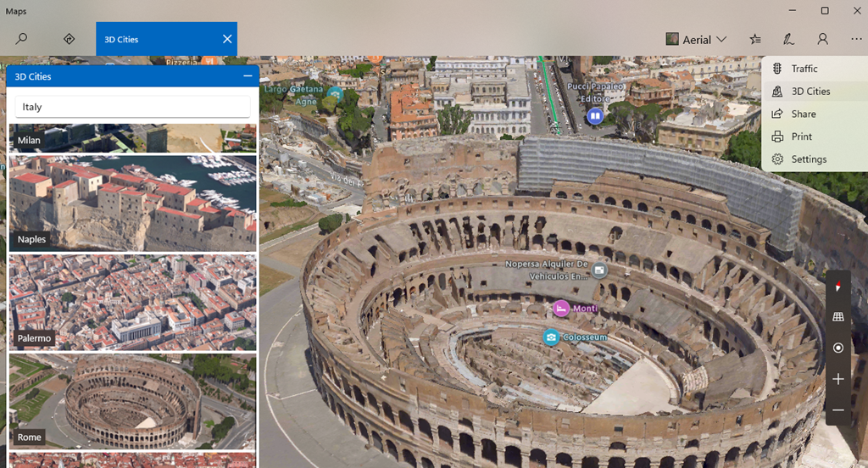868x468 pixels.
Task: Click the Italy country search field
Action: click(x=133, y=107)
